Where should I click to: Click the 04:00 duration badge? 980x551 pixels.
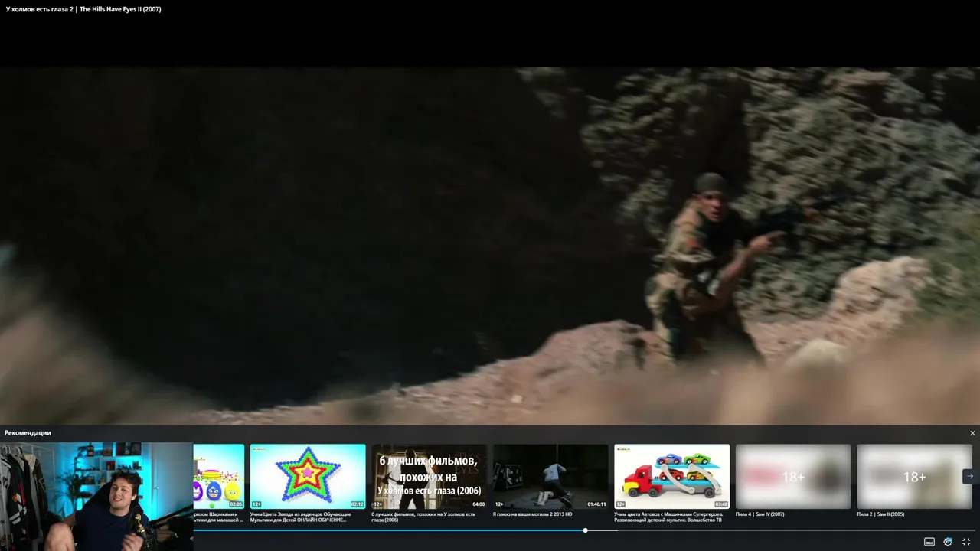pos(479,504)
